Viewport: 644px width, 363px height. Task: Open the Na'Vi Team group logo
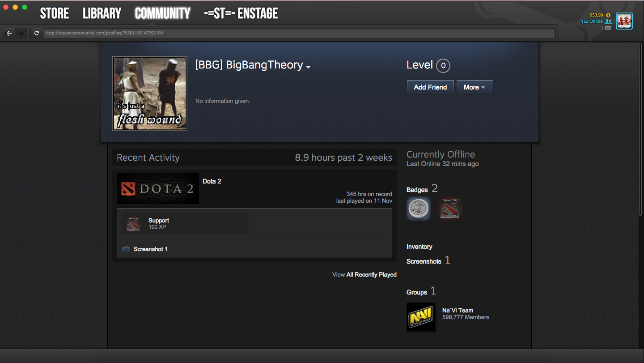[421, 317]
